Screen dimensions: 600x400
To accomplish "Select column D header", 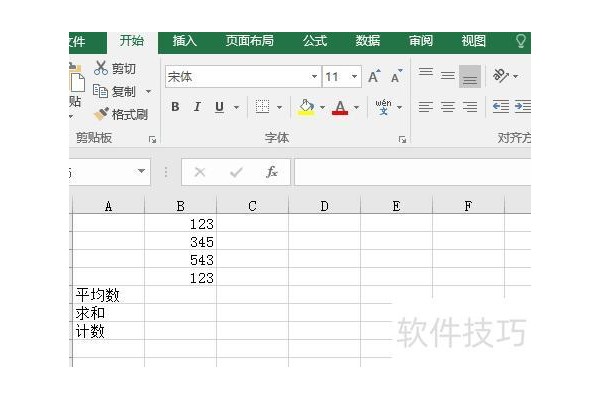I will click(x=324, y=207).
